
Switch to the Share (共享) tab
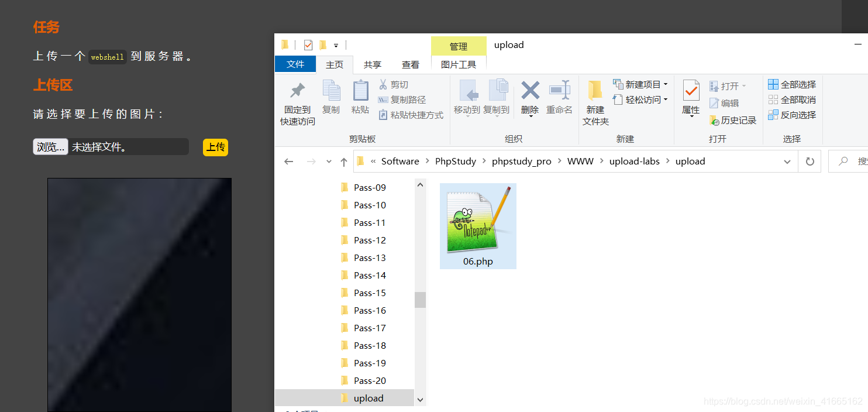pyautogui.click(x=372, y=65)
